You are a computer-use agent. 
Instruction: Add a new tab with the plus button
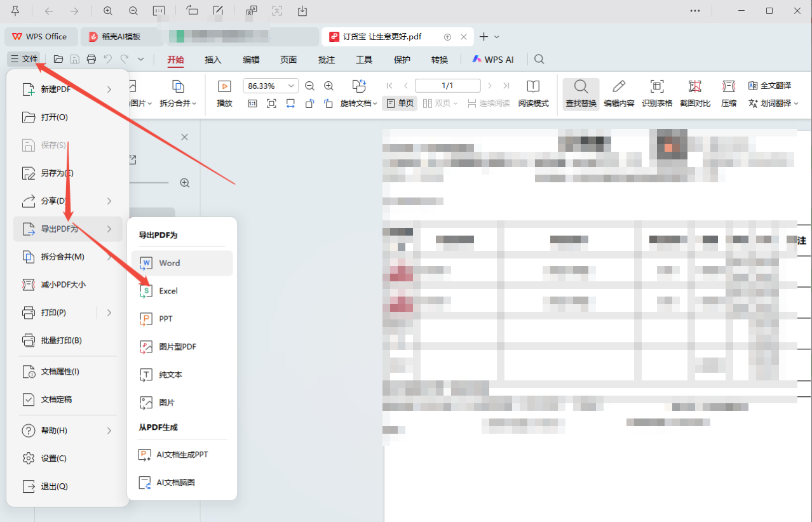coord(484,37)
